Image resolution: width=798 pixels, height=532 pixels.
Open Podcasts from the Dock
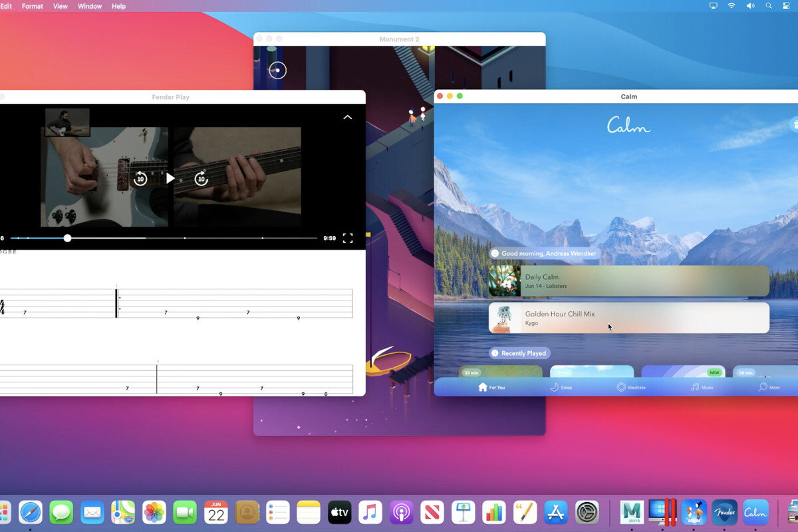click(x=402, y=512)
